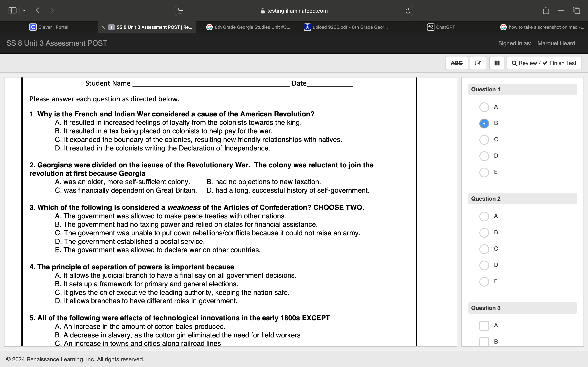Navigate back with the back arrow
Viewport: 588px width, 367px height.
pyautogui.click(x=37, y=10)
